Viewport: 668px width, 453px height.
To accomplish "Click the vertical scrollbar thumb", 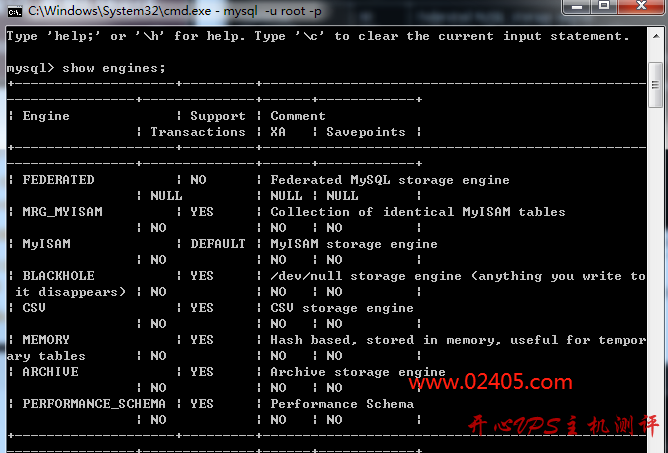I will (656, 85).
